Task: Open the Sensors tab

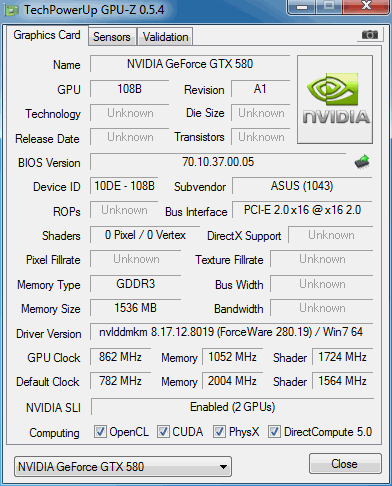Action: [x=112, y=37]
